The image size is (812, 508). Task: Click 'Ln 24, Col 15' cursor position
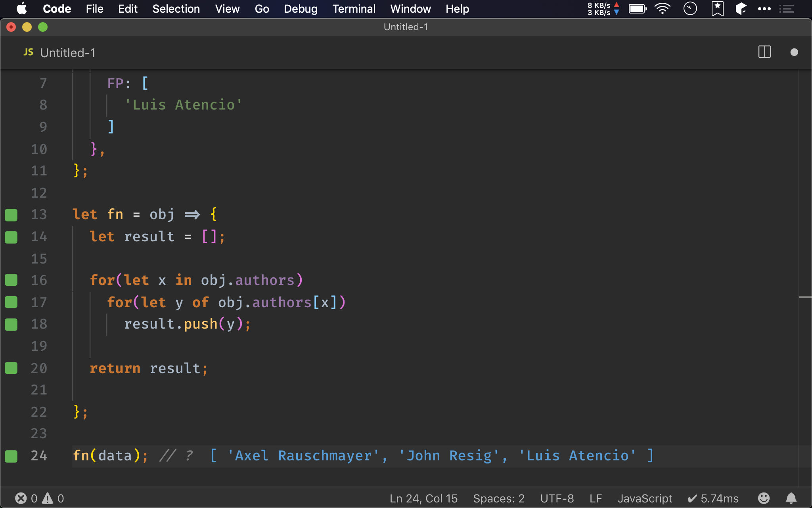[423, 498]
